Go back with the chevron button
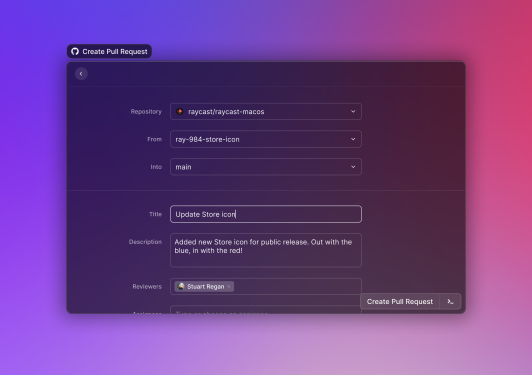This screenshot has height=375, width=532. [x=81, y=74]
